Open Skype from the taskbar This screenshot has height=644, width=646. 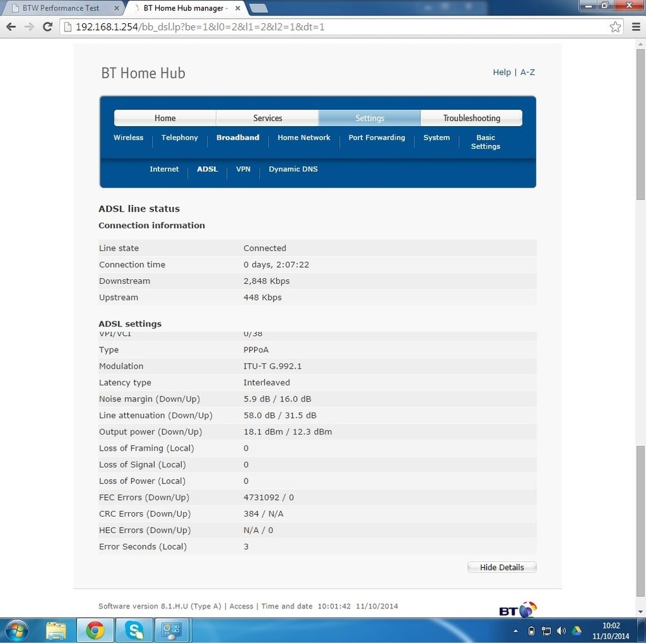coord(135,630)
